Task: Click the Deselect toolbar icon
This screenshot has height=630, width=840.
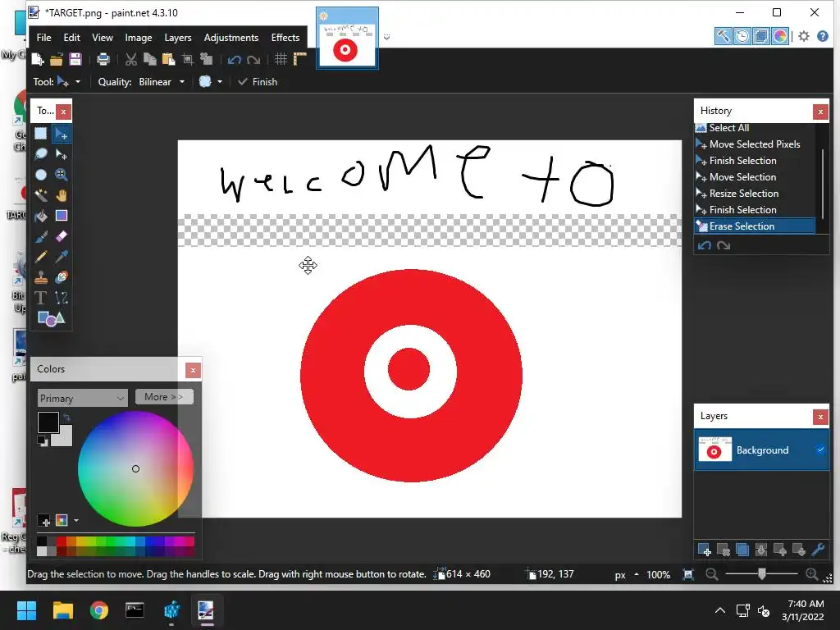Action: click(206, 59)
